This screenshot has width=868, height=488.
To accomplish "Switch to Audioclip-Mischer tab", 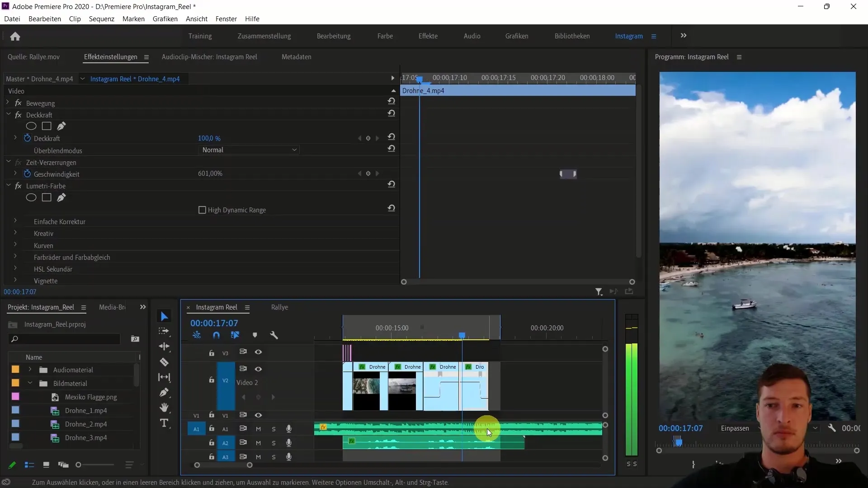I will (209, 57).
